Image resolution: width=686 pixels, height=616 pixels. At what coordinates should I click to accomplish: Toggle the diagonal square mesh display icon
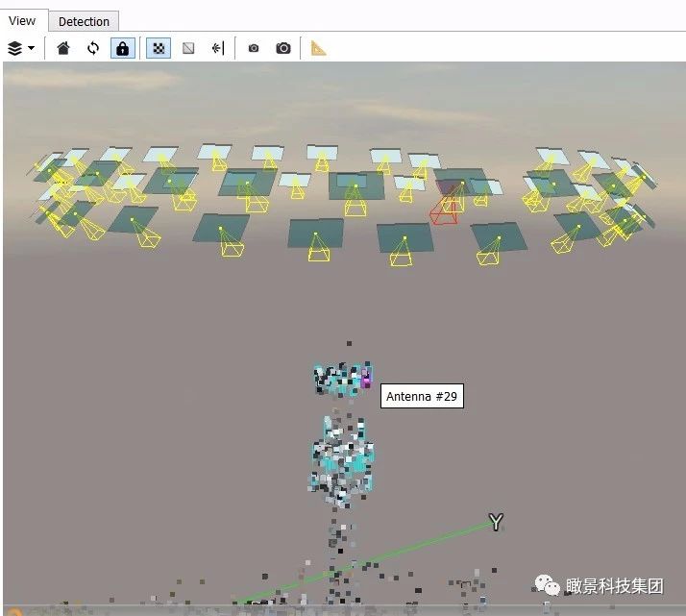(188, 48)
